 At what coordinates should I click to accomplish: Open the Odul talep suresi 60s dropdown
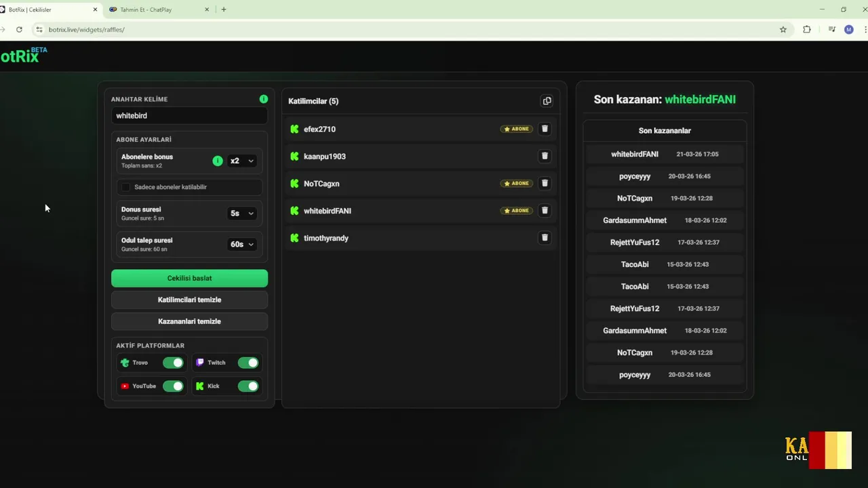point(242,244)
